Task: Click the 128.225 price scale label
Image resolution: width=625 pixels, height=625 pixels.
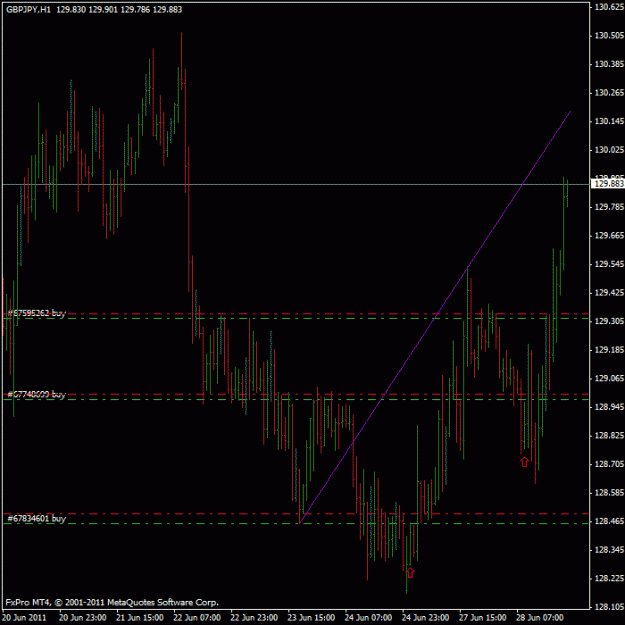Action: [609, 578]
